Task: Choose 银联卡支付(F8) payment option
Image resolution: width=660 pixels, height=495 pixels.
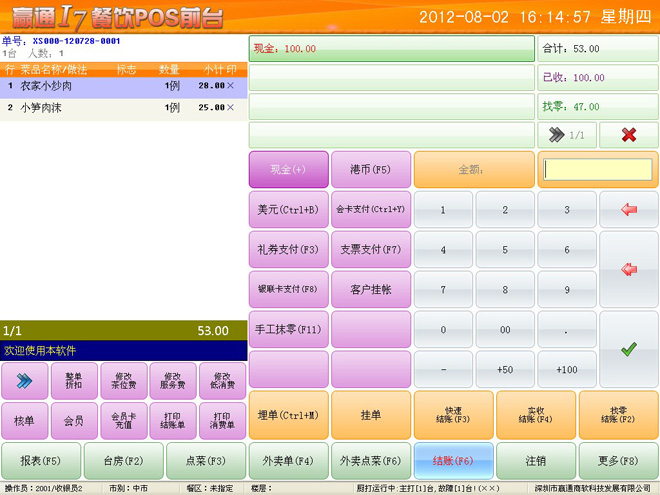Action: [288, 289]
